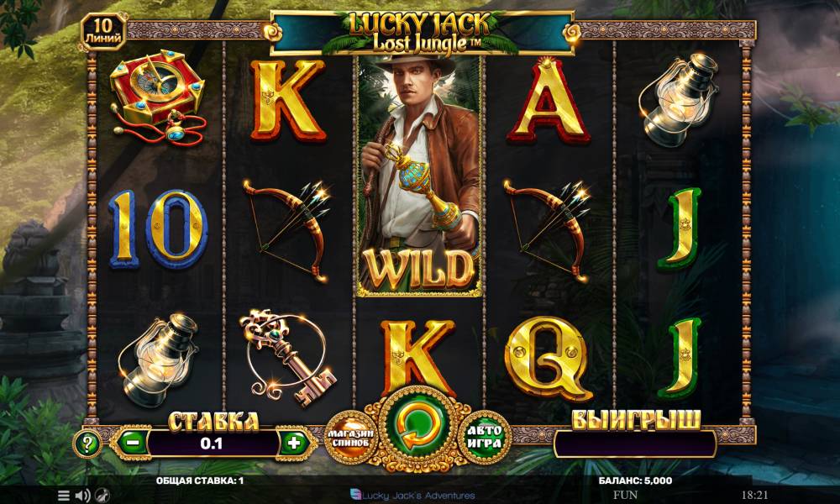Toggle the turbo spin rocket icon
Screen dimensions: 840x504
[x=102, y=496]
